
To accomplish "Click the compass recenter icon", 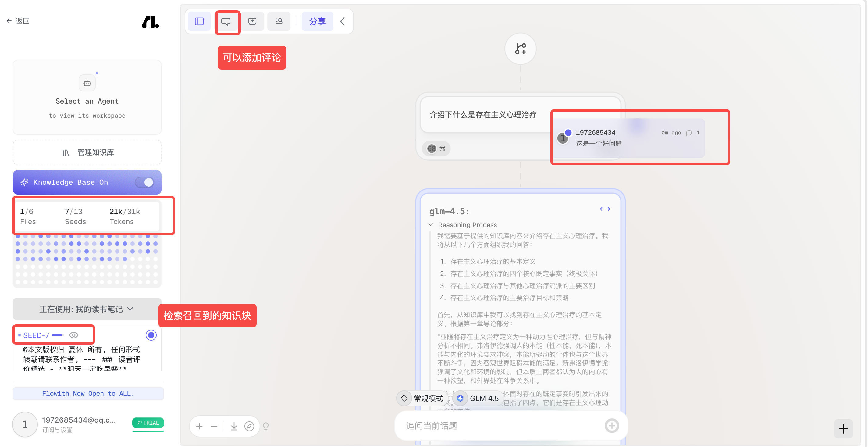I will click(249, 427).
